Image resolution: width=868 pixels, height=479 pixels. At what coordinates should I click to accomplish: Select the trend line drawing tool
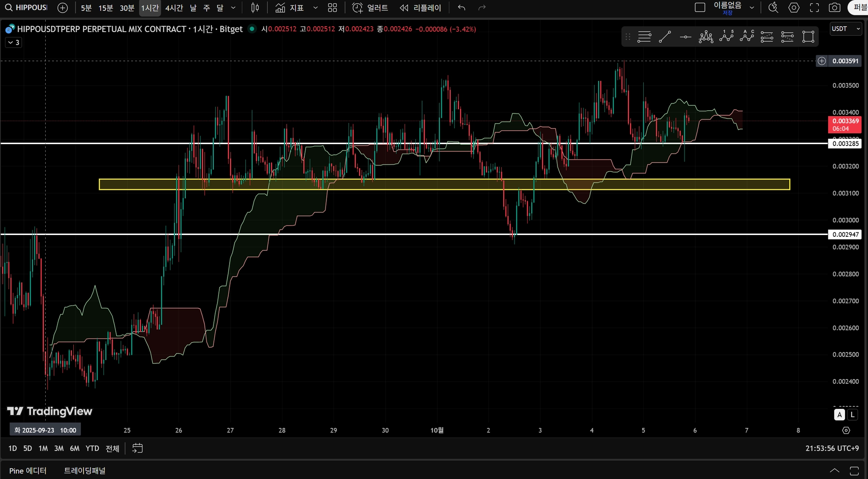click(x=665, y=37)
